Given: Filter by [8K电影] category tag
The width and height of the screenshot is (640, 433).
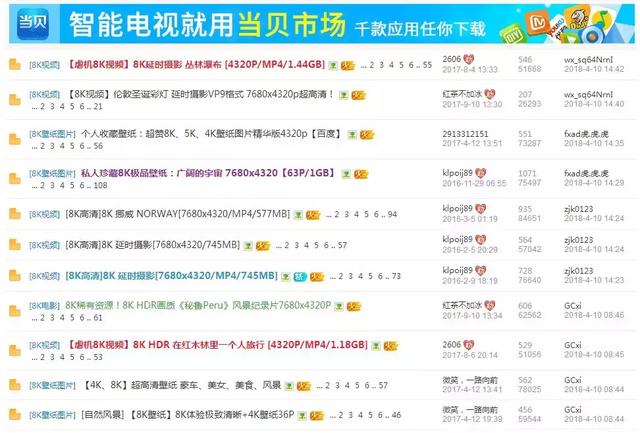Looking at the screenshot, I should point(44,306).
